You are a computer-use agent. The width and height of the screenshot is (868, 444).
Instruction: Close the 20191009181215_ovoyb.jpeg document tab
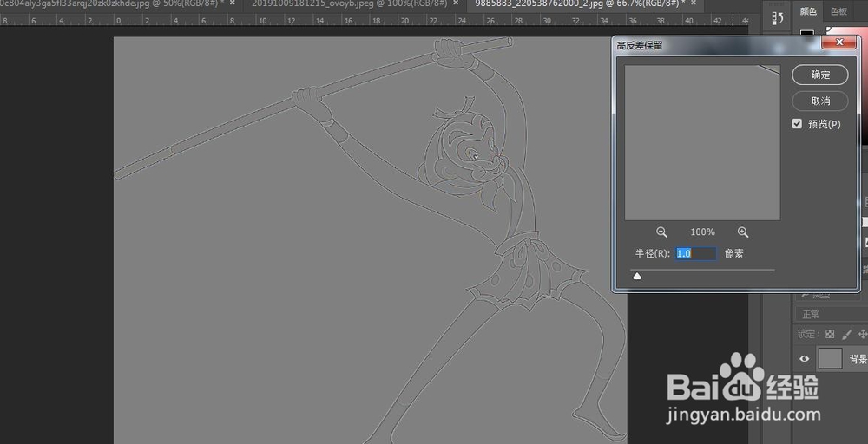[x=456, y=3]
